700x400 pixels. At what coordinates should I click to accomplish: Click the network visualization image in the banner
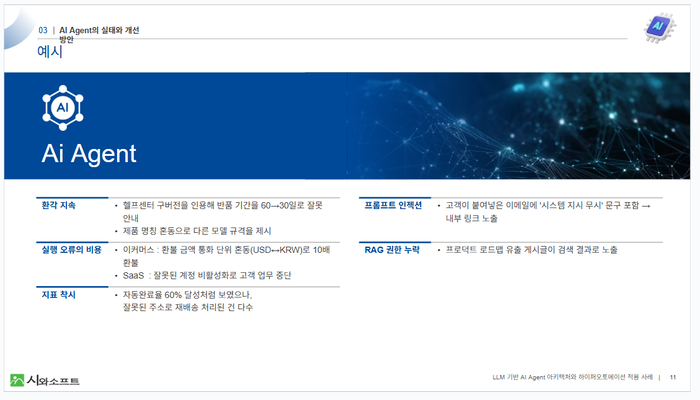[519, 126]
